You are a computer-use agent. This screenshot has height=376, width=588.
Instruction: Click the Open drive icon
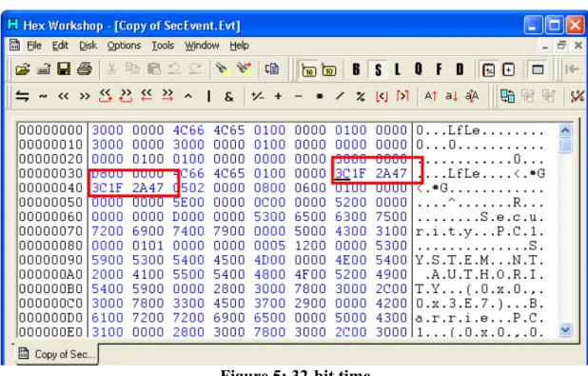coord(44,69)
